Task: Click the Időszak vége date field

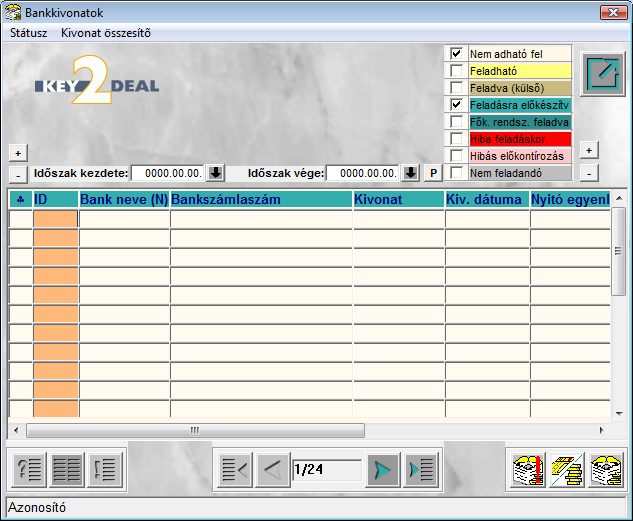Action: pos(363,173)
